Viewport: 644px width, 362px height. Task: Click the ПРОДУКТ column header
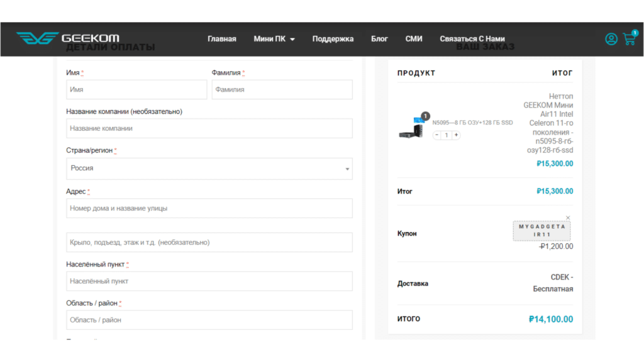(x=416, y=73)
